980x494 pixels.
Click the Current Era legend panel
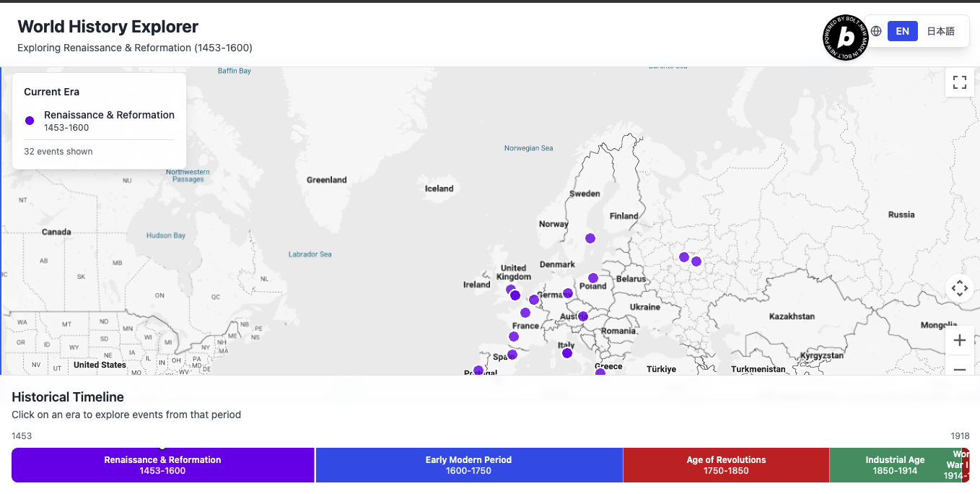[98, 120]
